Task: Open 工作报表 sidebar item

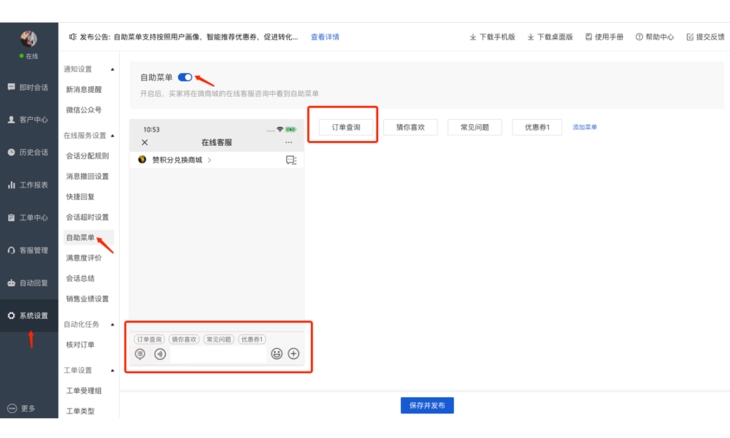Action: [28, 185]
